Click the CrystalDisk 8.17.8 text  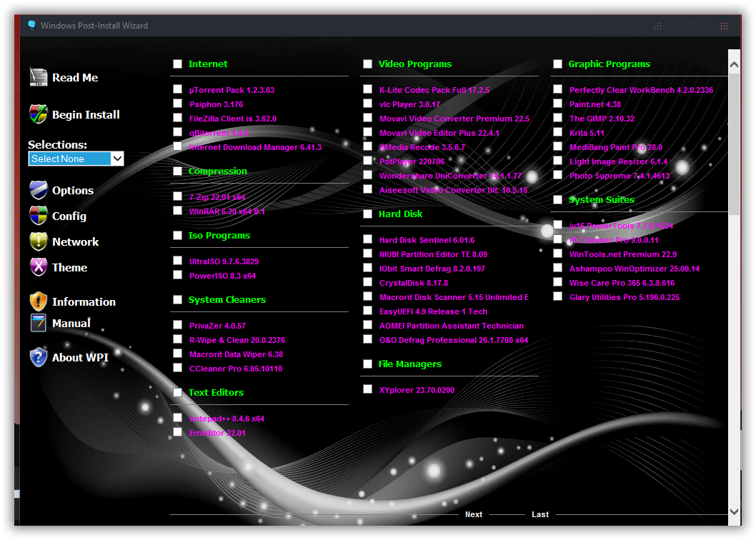click(x=413, y=283)
